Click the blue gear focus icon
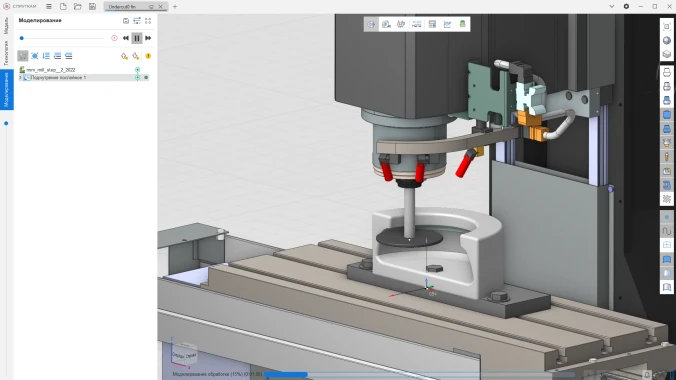Viewport: 676px width, 380px height. (34, 56)
